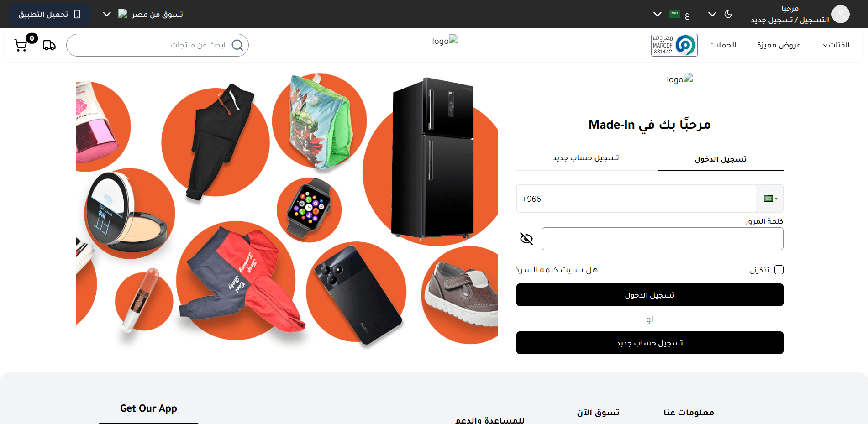Click the password input field

pyautogui.click(x=662, y=239)
